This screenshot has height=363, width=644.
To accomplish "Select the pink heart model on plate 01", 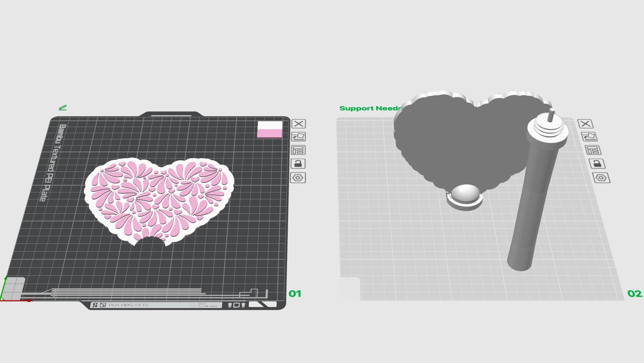I will pos(159,201).
